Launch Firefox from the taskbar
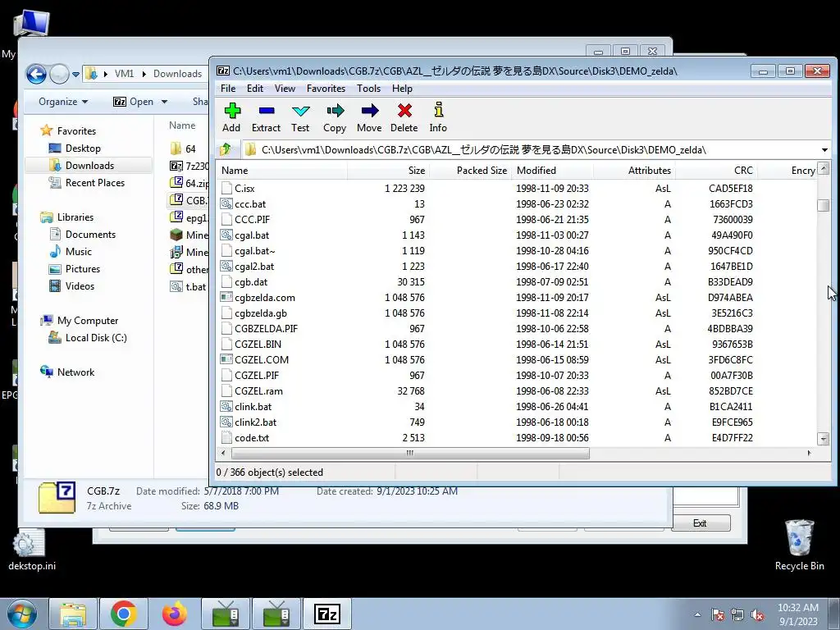Image resolution: width=840 pixels, height=630 pixels. (x=175, y=614)
